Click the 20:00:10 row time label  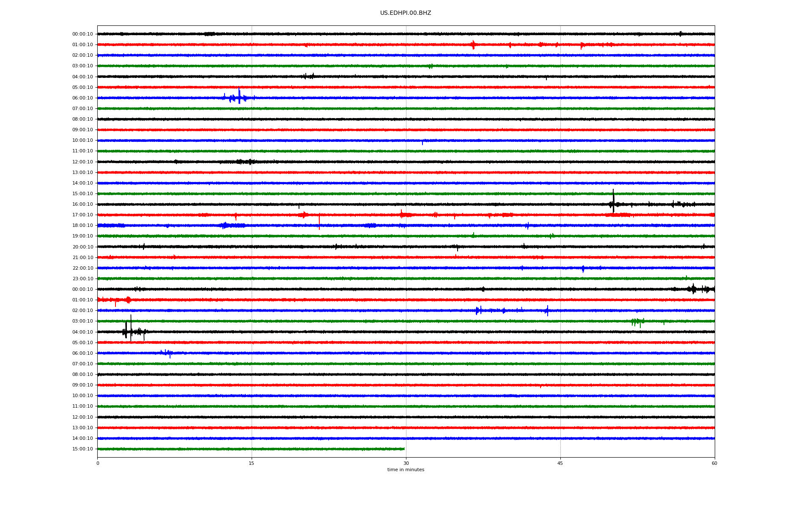82,247
